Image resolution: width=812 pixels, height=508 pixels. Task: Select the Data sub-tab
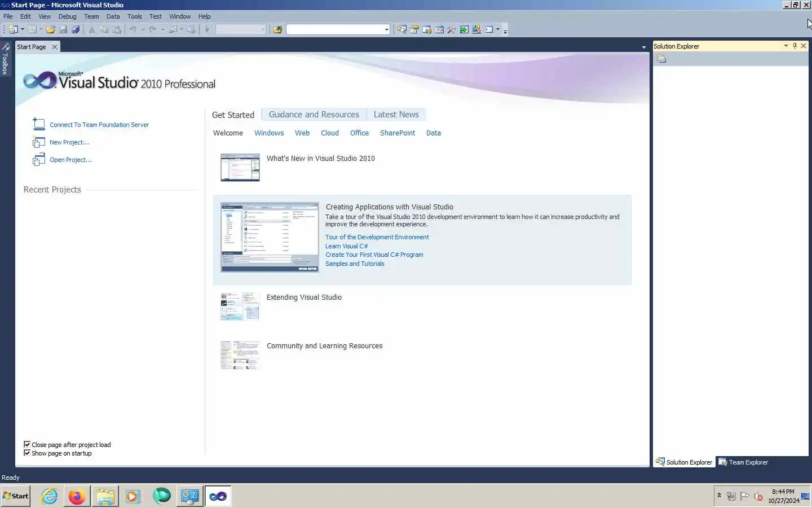(434, 133)
